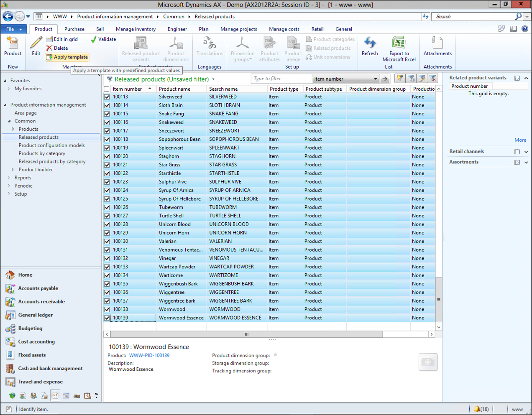Click the horizontal scrollbar under the grid
The height and width of the screenshot is (415, 532).
pos(246,334)
